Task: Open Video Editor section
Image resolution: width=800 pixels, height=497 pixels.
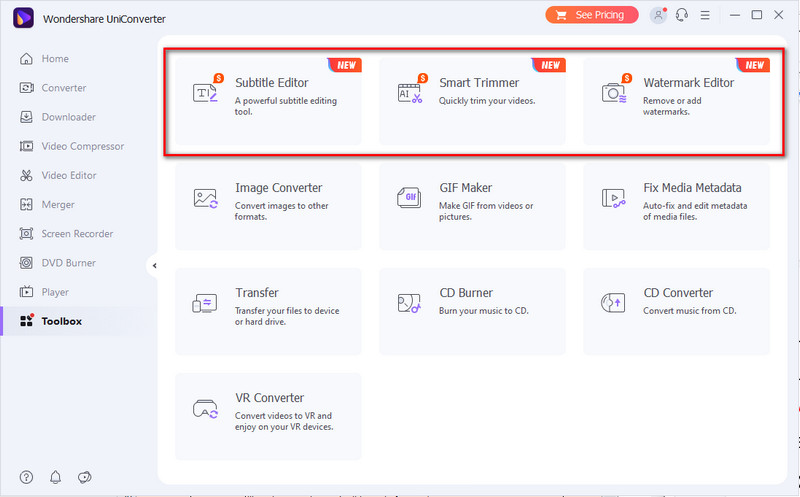Action: click(x=69, y=176)
